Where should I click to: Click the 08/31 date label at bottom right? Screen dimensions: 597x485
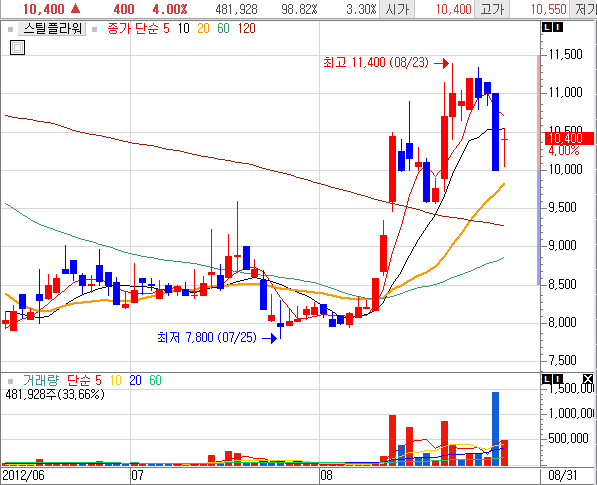(x=563, y=475)
